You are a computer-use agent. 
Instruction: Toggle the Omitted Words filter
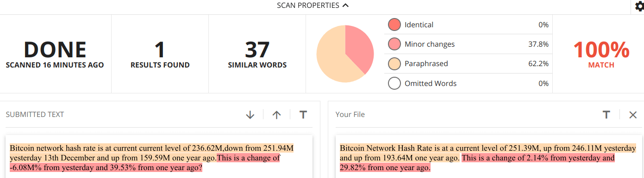[x=394, y=84]
